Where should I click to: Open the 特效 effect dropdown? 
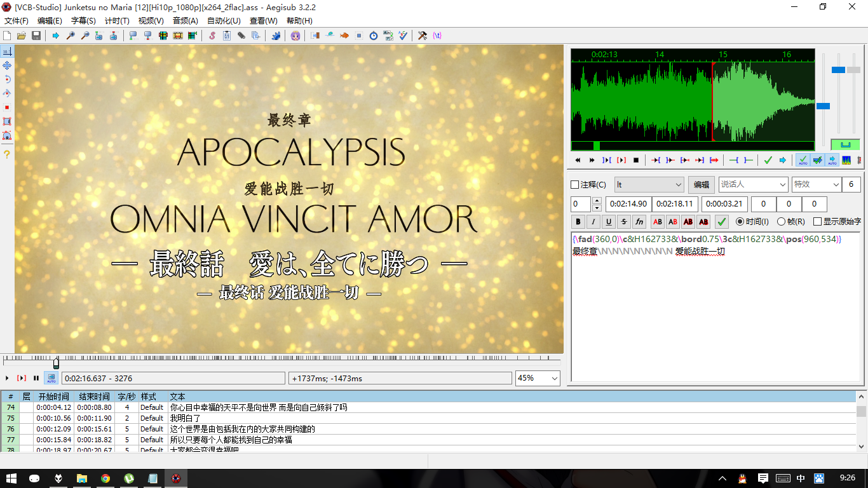[x=816, y=184]
